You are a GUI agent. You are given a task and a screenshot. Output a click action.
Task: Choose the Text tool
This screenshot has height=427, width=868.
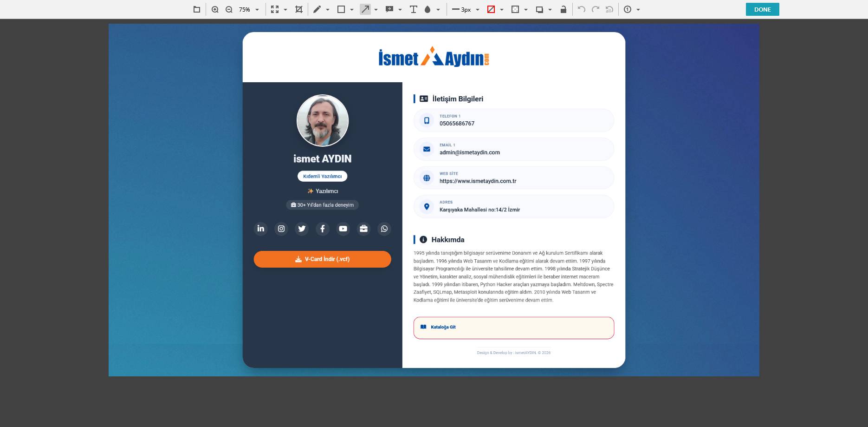tap(413, 9)
